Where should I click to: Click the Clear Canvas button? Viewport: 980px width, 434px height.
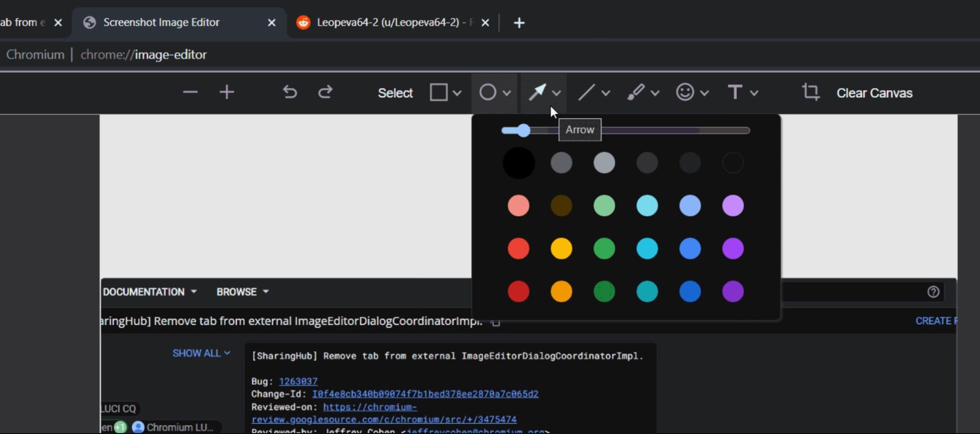pos(873,93)
